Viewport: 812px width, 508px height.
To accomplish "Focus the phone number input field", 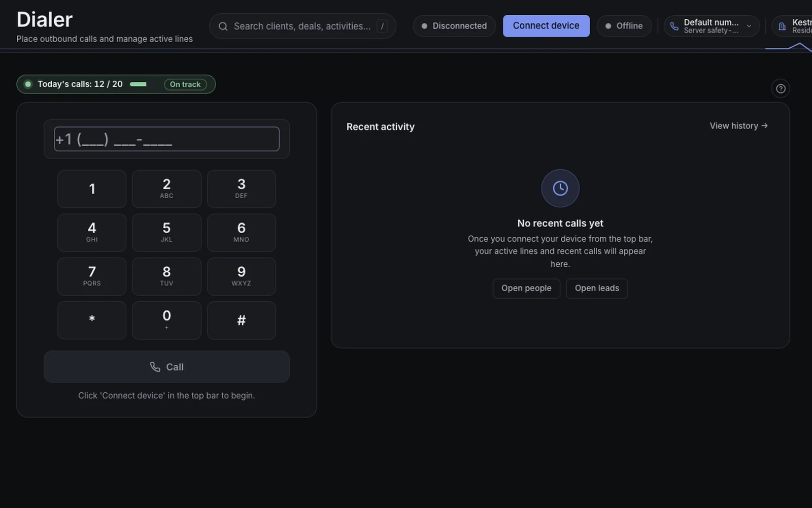I will 166,139.
